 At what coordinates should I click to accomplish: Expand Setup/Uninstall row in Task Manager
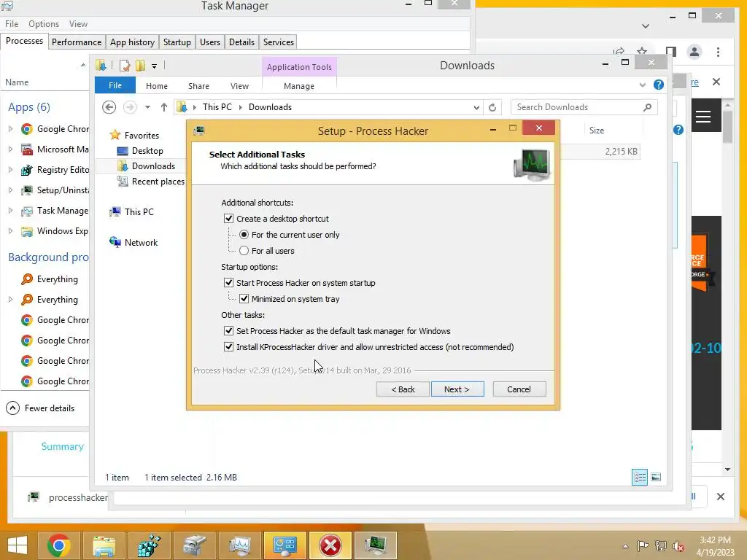(x=10, y=190)
